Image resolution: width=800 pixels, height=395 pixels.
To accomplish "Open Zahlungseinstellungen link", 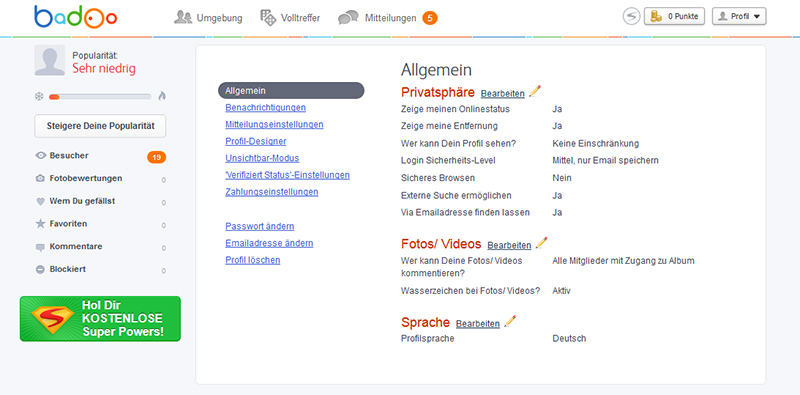I will tap(271, 192).
